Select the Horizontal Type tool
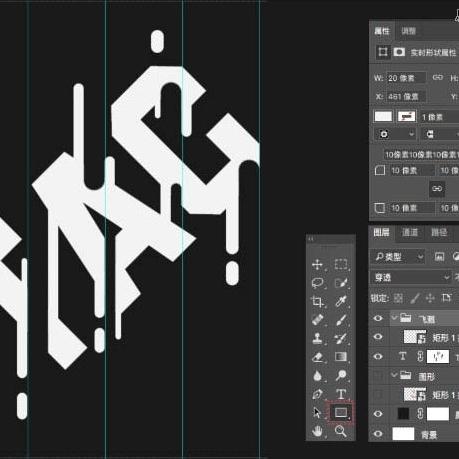459x459 pixels. pyautogui.click(x=341, y=394)
